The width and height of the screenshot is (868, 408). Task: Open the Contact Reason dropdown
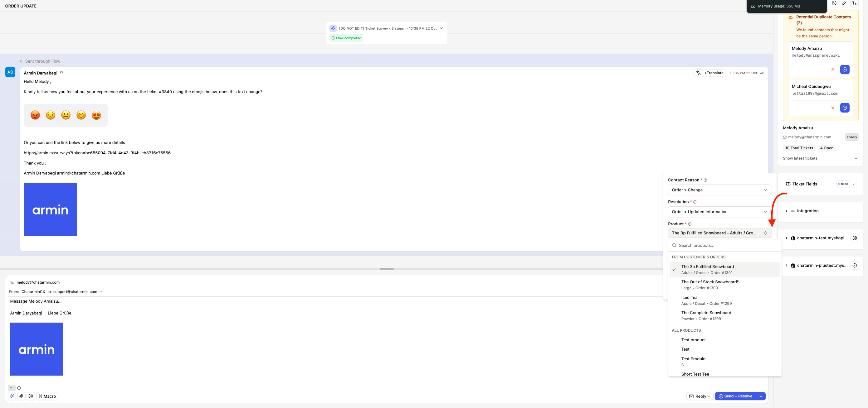pos(719,190)
